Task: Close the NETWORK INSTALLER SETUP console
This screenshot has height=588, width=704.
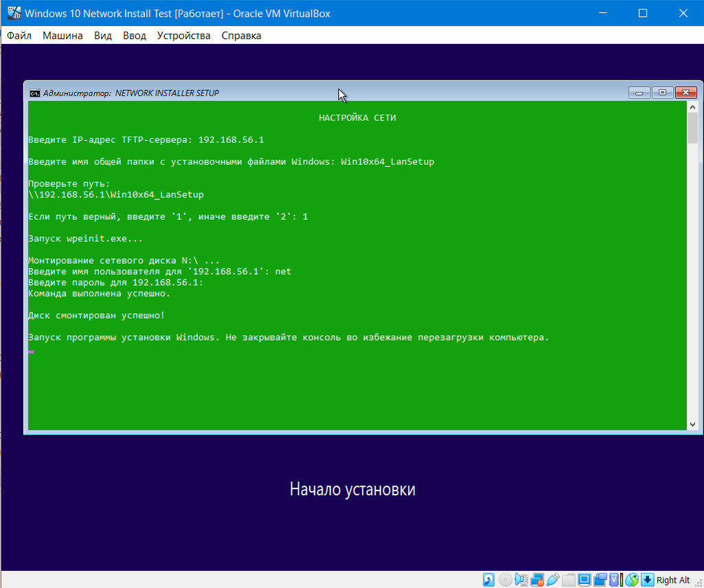Action: pyautogui.click(x=685, y=93)
